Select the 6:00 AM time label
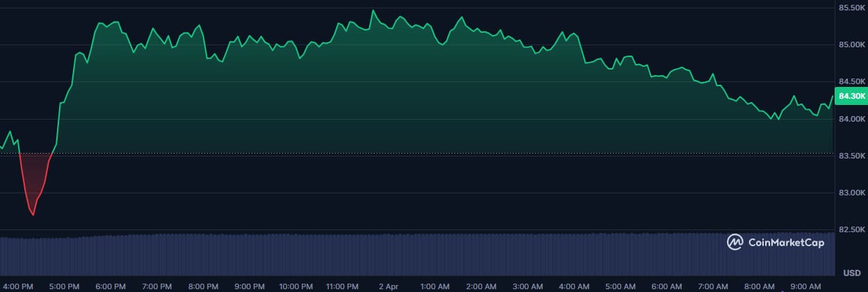The height and width of the screenshot is (292, 868). [x=666, y=286]
